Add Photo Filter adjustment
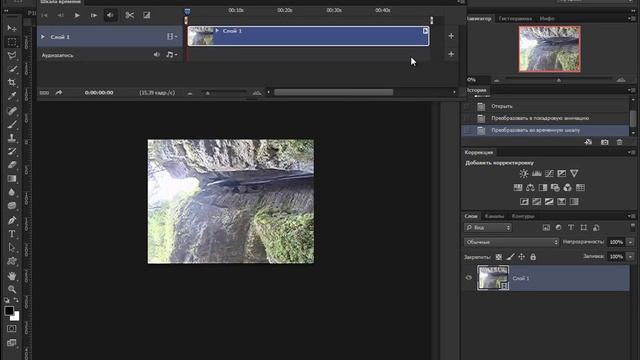Screen dimensions: 640x360 pos(555,188)
